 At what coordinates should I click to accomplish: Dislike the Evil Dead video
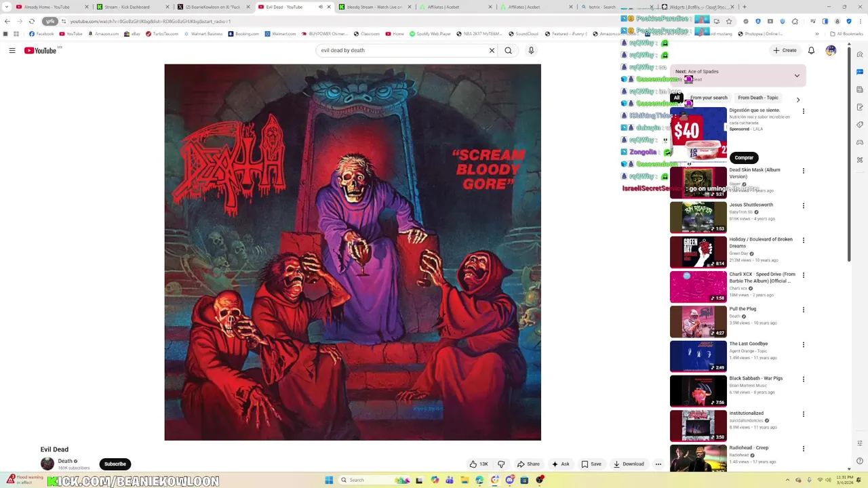point(501,464)
